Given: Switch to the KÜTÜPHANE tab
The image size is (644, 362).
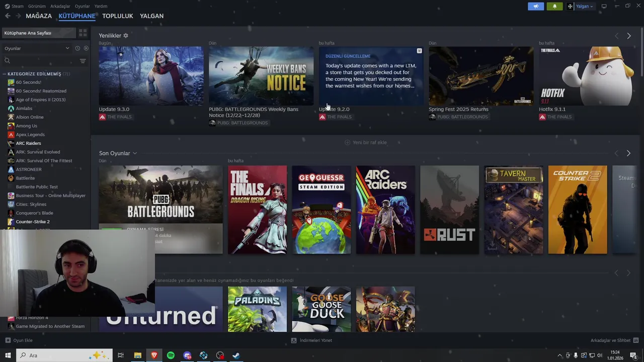Looking at the screenshot, I should [77, 16].
